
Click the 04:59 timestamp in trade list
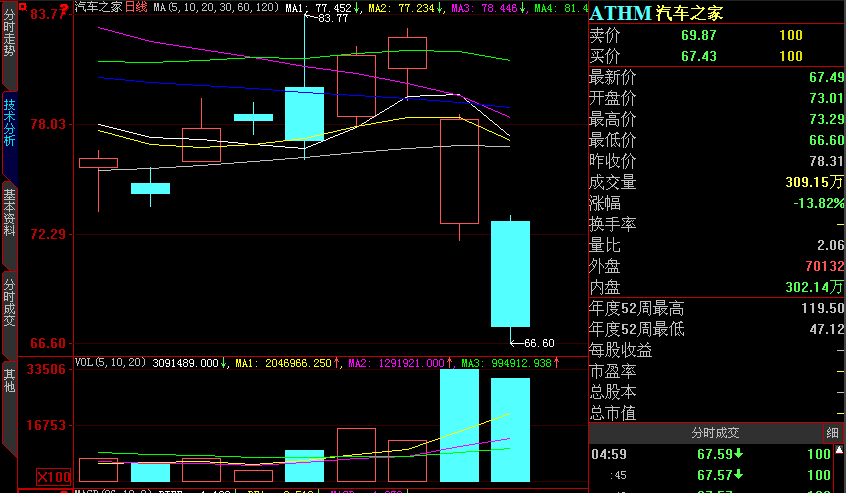[x=609, y=454]
